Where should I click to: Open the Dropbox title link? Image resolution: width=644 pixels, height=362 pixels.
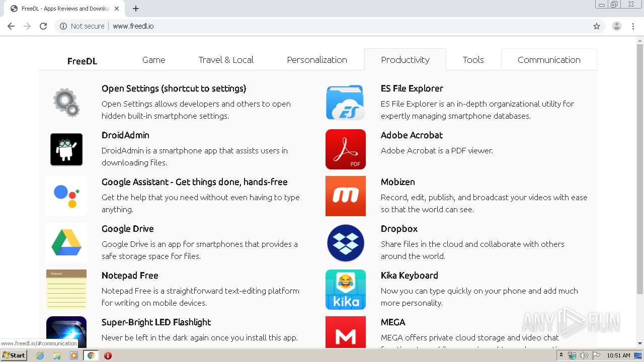tap(399, 229)
